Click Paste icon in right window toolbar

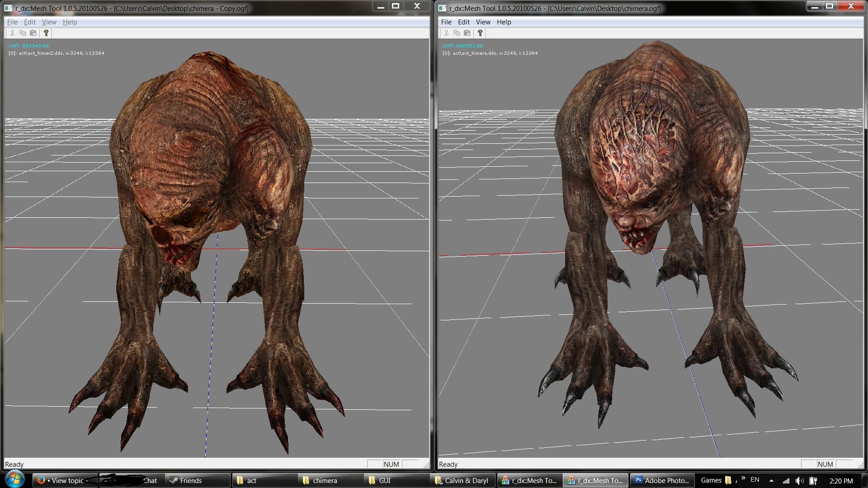pos(467,33)
